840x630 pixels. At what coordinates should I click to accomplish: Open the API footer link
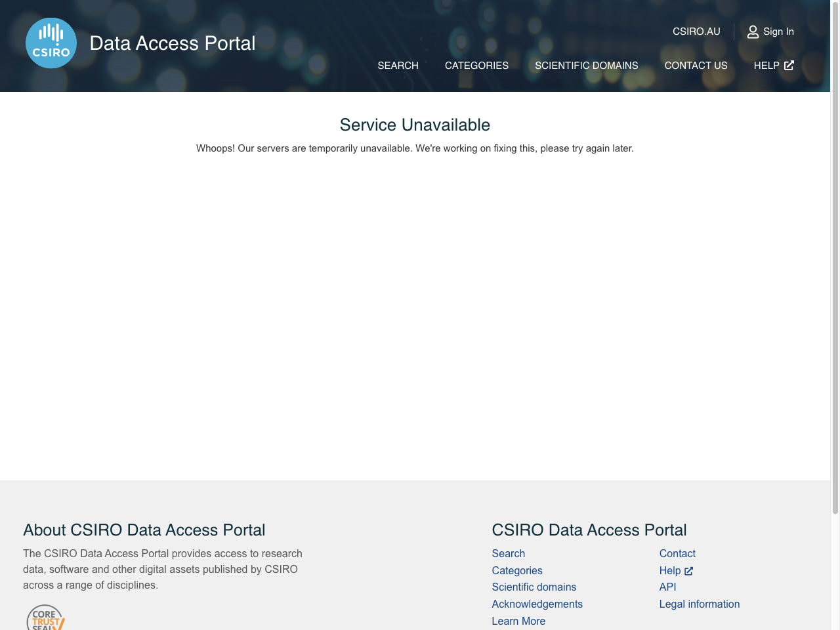(x=667, y=587)
